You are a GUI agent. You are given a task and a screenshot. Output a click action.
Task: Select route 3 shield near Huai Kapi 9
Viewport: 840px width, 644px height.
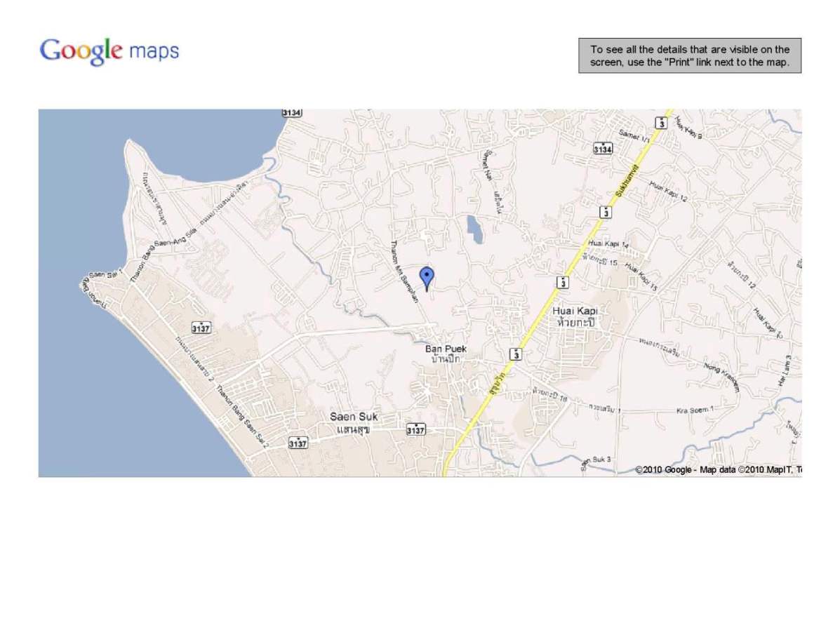(662, 123)
